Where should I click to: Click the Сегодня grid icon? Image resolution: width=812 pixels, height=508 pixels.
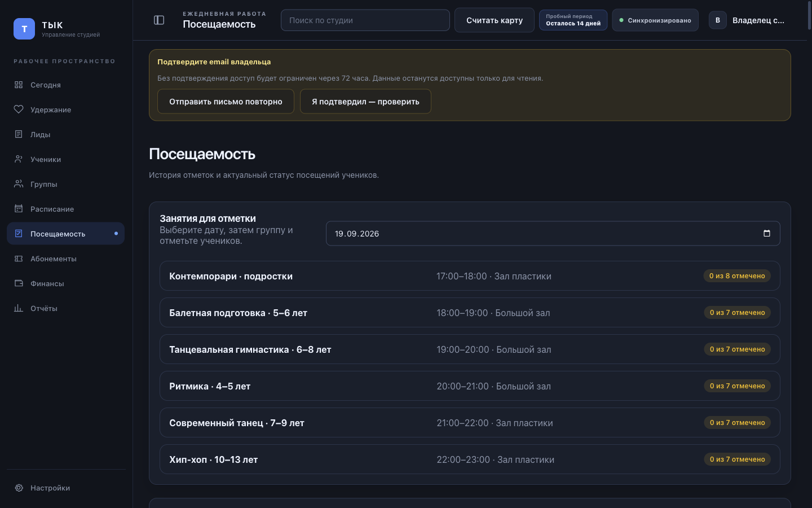click(x=19, y=85)
